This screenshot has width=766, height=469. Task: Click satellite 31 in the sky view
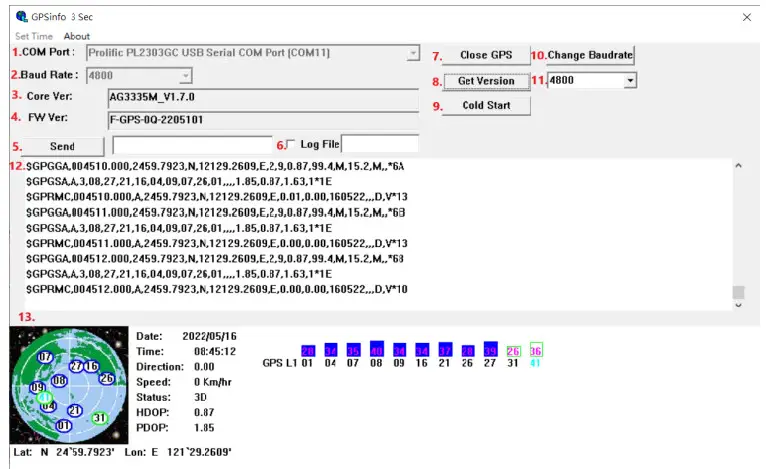98,418
